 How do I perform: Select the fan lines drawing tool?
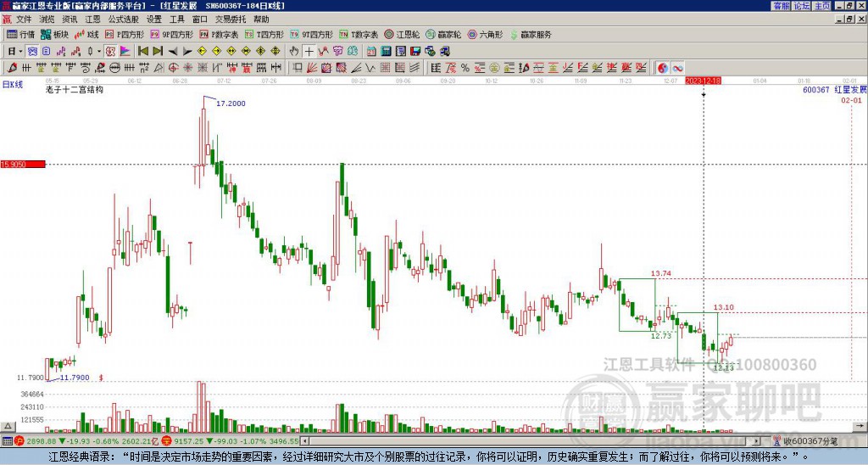pyautogui.click(x=312, y=68)
